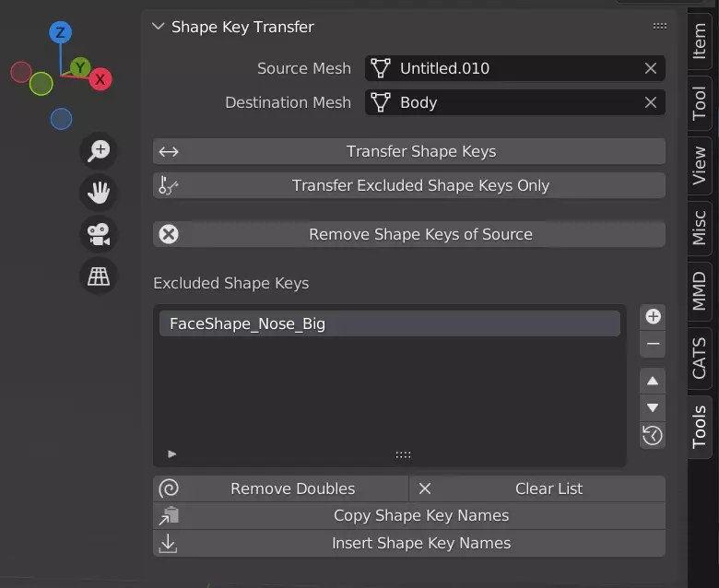This screenshot has height=588, width=719.
Task: Select FaceShape_Nose_Big list entry
Action: [x=390, y=323]
